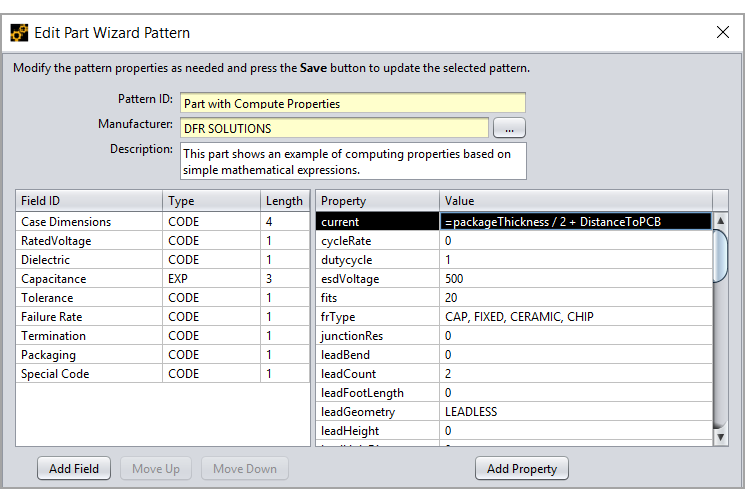The image size is (745, 497).
Task: Click the Manufacturer text field
Action: click(334, 128)
